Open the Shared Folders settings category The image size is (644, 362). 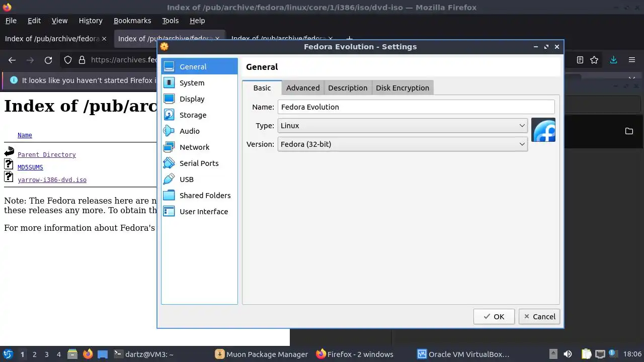199,195
